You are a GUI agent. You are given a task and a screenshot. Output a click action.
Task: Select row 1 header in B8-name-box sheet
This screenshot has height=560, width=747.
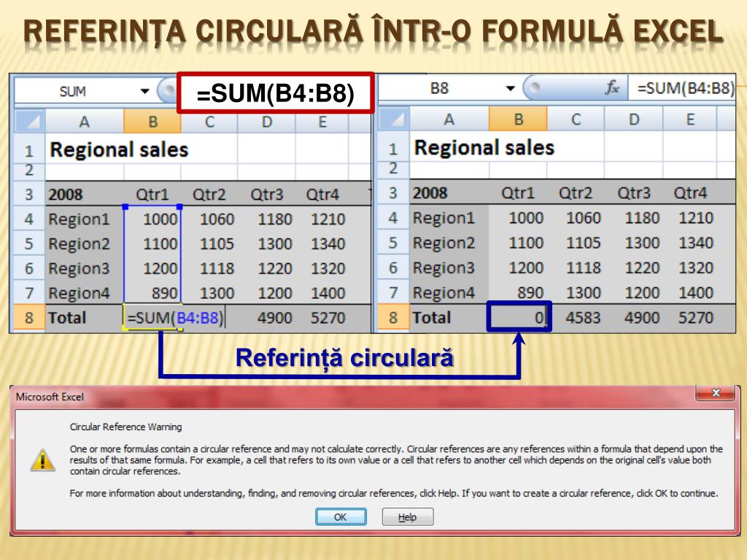pyautogui.click(x=393, y=148)
